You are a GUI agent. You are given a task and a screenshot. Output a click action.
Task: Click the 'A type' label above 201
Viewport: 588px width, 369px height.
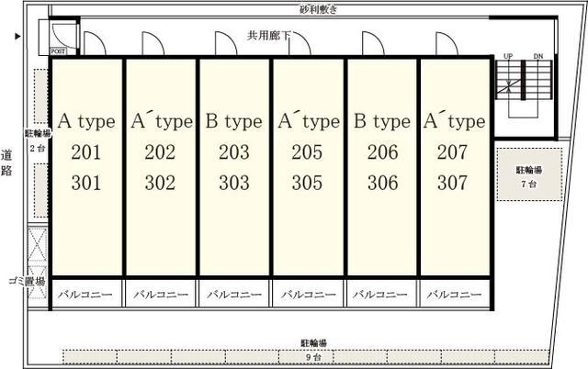click(x=86, y=122)
